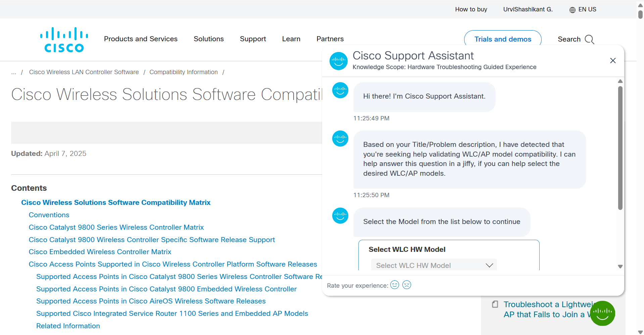Open Catalyst 9800 Specific Software Release Support link
The image size is (644, 335).
pos(152,240)
